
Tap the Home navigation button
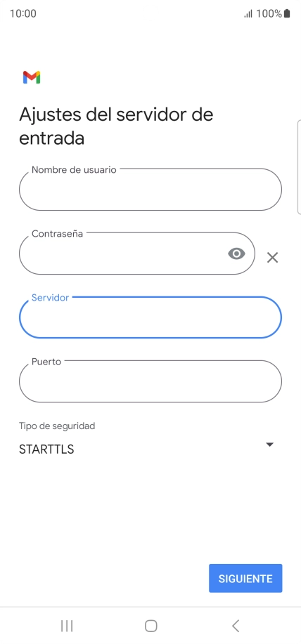click(x=151, y=626)
